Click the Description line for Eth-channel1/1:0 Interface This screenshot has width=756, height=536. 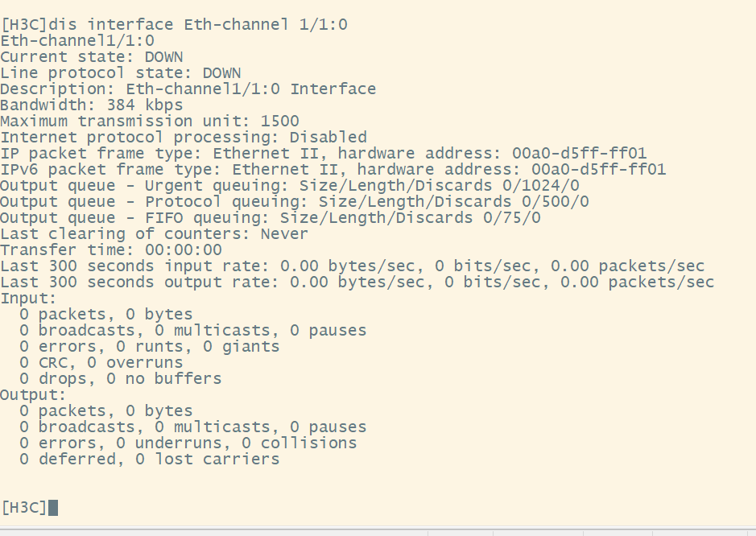pyautogui.click(x=188, y=89)
